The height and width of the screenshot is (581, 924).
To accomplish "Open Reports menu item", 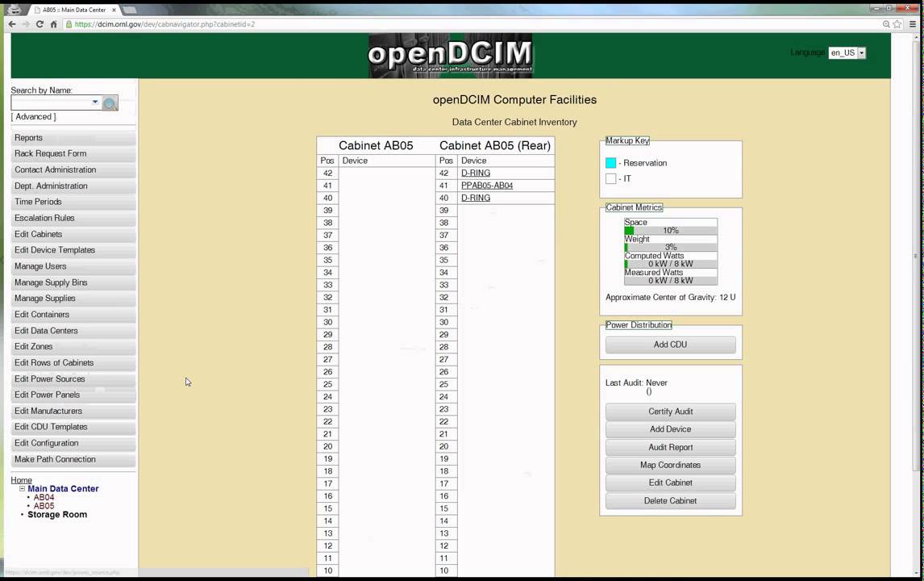I will coord(73,137).
